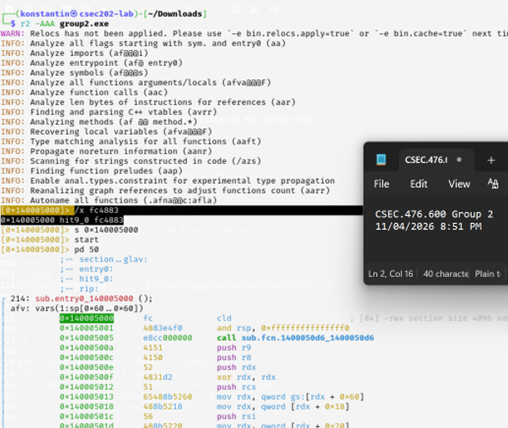Click the 'rip:' flag label
The width and height of the screenshot is (508, 428).
pyautogui.click(x=89, y=289)
